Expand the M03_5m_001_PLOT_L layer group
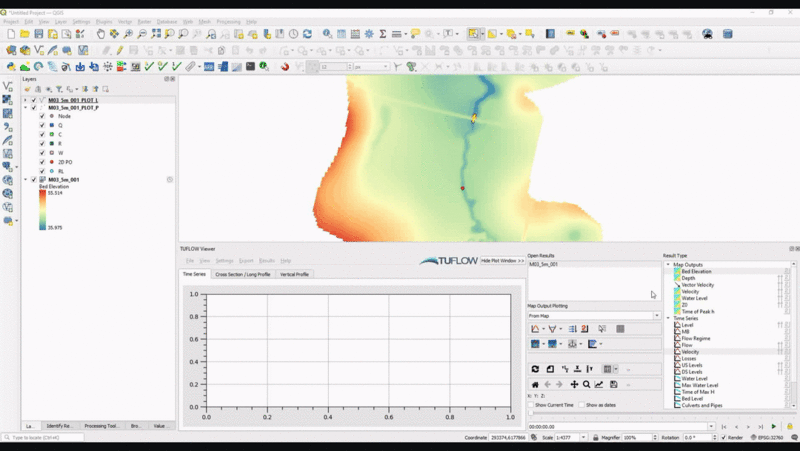 (x=26, y=100)
